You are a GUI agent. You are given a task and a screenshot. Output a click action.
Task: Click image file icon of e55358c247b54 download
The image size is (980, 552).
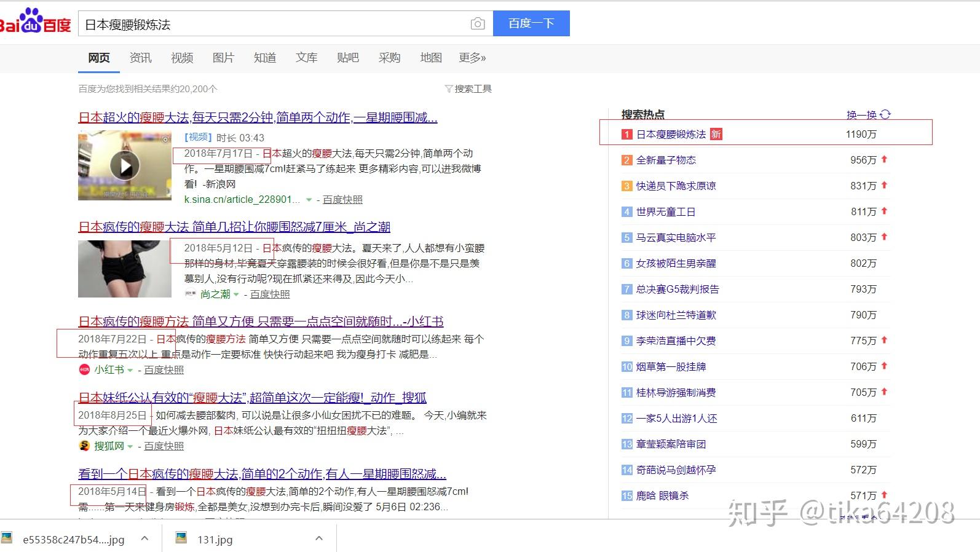(6, 538)
